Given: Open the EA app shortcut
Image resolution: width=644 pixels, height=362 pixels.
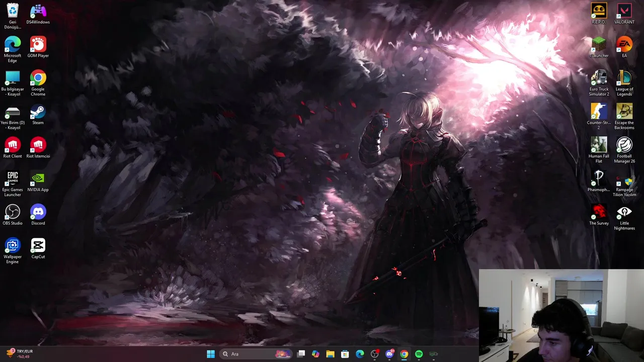Looking at the screenshot, I should click(624, 47).
